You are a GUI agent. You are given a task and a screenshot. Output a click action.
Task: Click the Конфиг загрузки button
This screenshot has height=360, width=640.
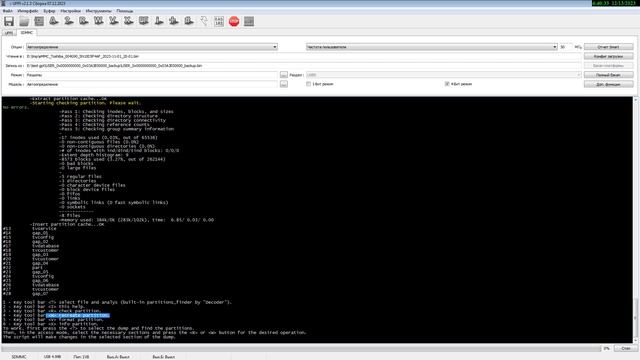[x=609, y=56]
